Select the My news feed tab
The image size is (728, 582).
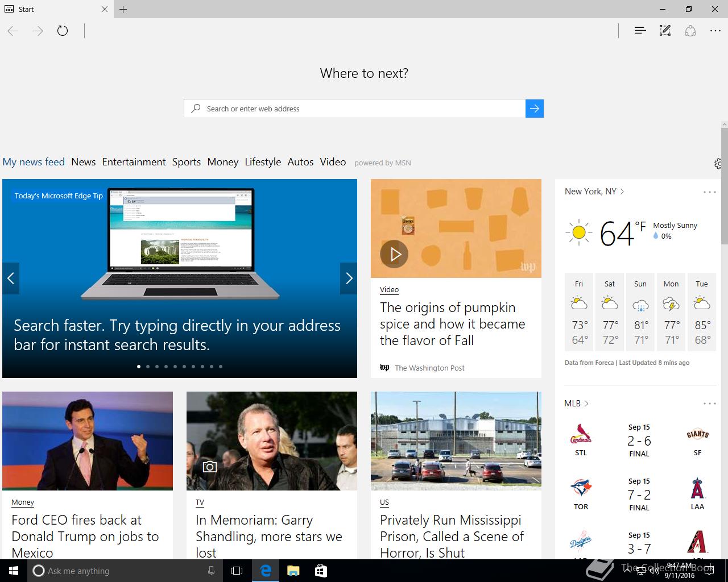[x=34, y=162]
